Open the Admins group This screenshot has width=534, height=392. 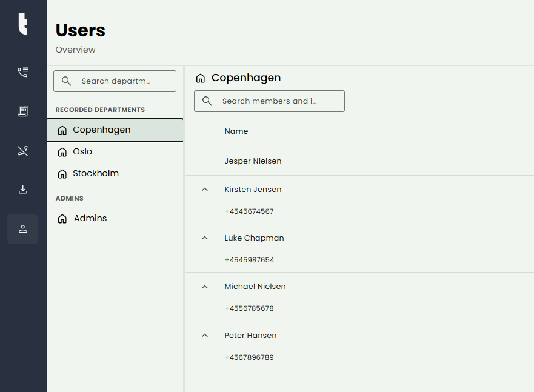click(x=115, y=219)
